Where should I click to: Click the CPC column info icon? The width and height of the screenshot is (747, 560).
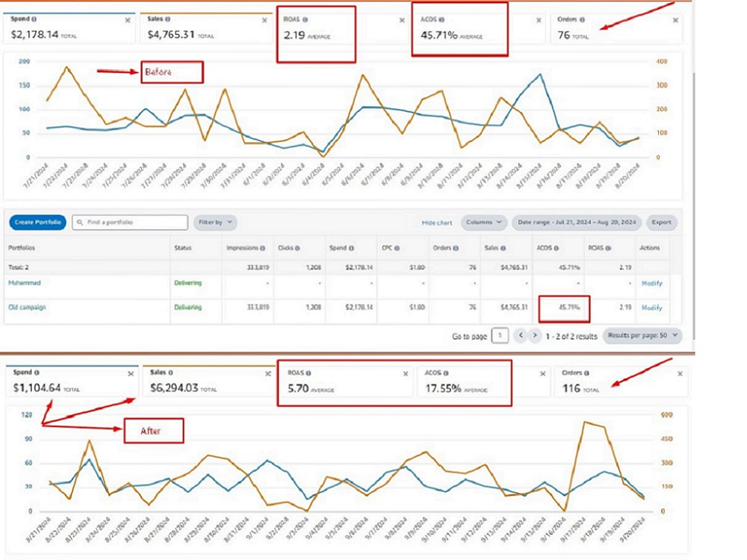(397, 248)
